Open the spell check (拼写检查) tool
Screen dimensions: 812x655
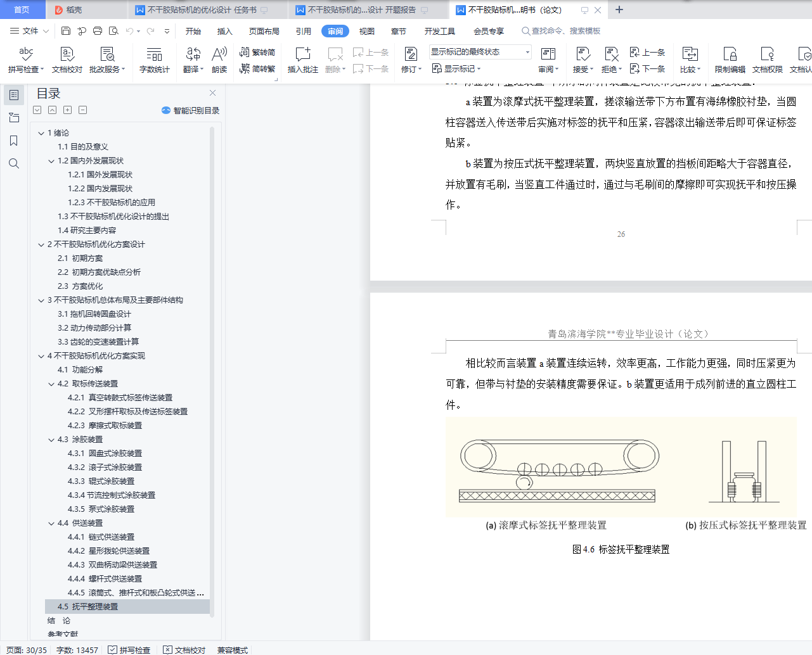(x=25, y=60)
